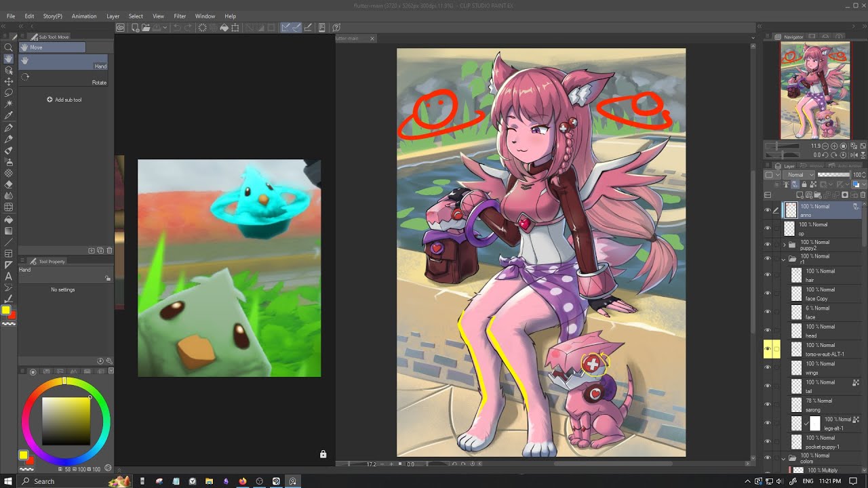This screenshot has height=488, width=868.
Task: Delete sub tool with trash icon
Action: [x=109, y=250]
